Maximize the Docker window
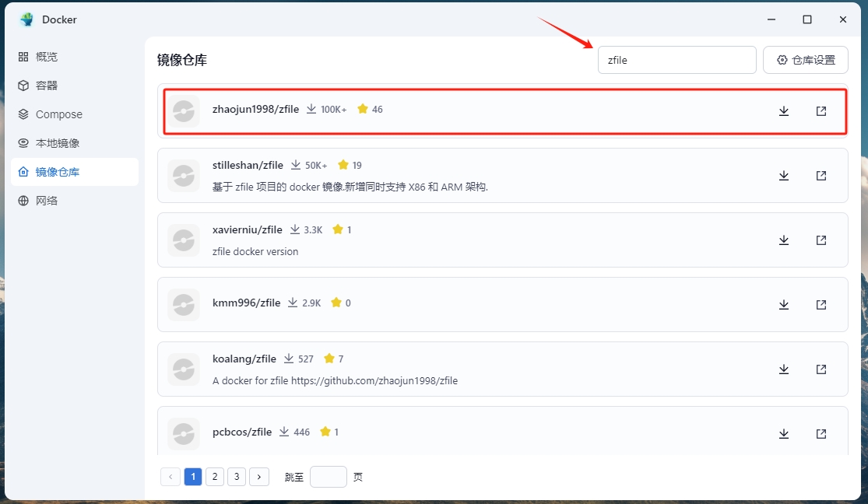Viewport: 868px width, 504px height. (x=807, y=19)
